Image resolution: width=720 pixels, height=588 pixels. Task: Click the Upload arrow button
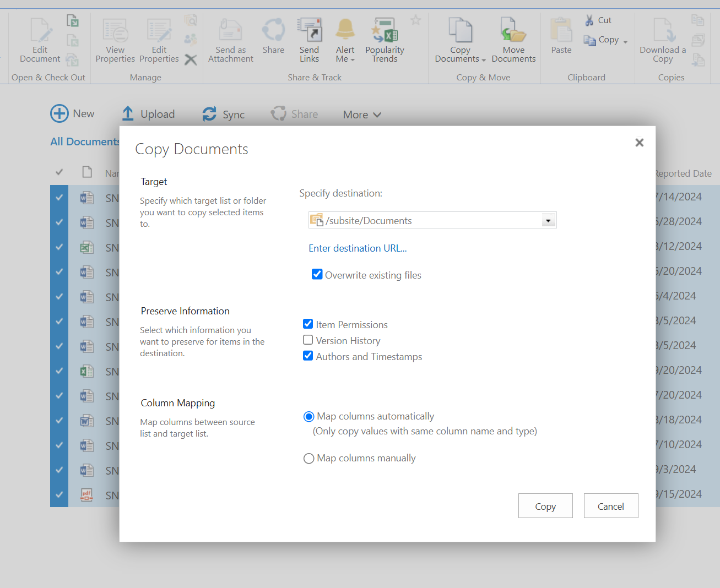tap(148, 114)
